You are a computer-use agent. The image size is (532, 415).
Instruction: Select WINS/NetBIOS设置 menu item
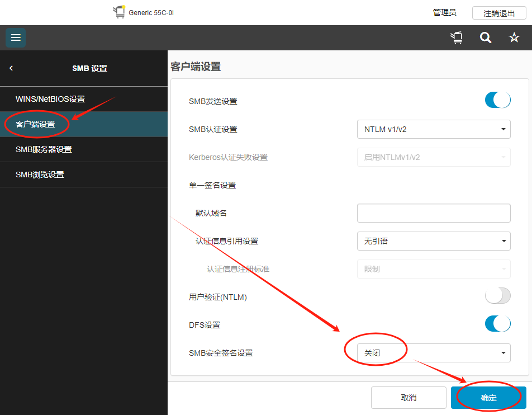(x=50, y=99)
